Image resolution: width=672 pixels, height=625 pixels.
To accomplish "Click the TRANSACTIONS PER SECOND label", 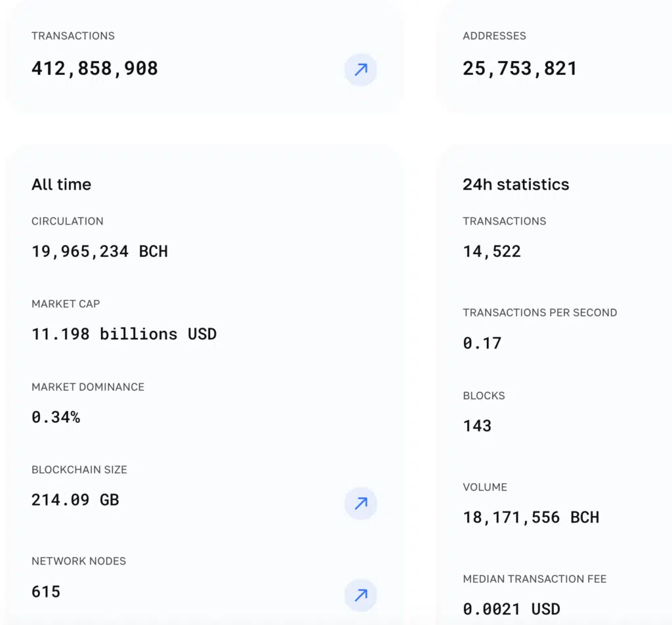I will 539,312.
